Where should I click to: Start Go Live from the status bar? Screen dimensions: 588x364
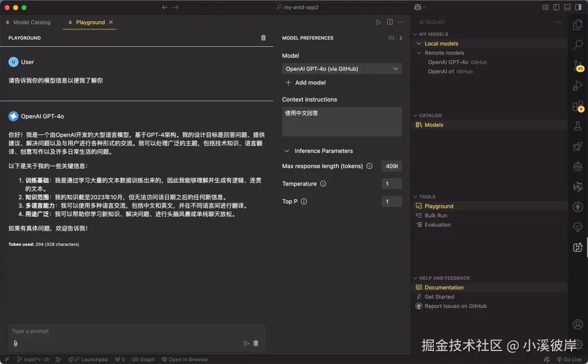569,359
